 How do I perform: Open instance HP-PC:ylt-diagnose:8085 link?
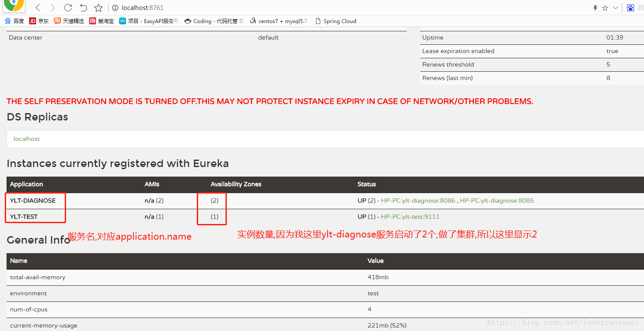[x=497, y=201]
